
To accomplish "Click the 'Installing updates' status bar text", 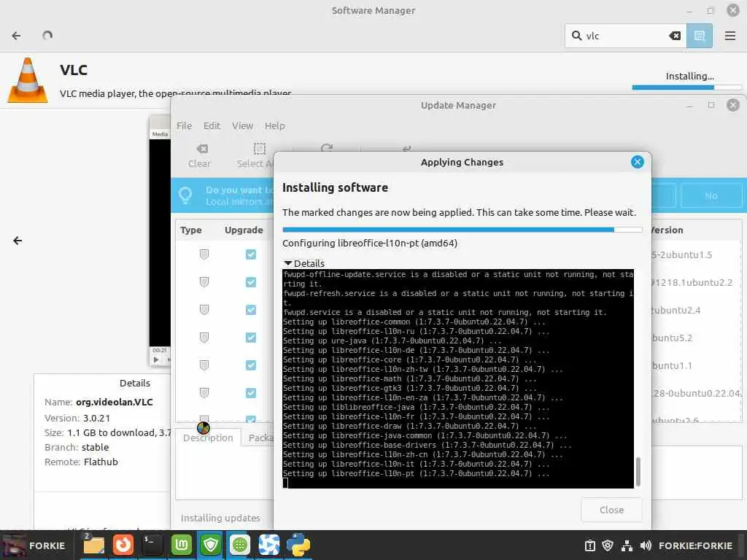I will coord(220,518).
